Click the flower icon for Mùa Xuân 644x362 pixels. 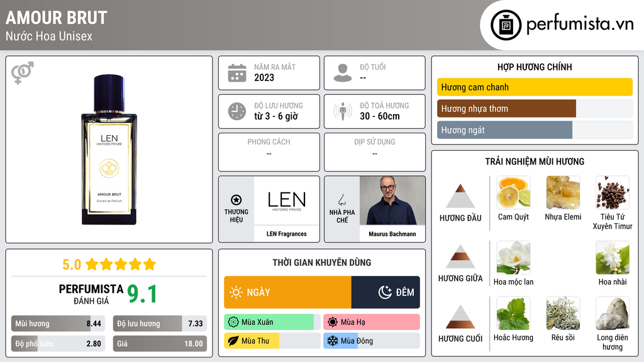coord(233,322)
